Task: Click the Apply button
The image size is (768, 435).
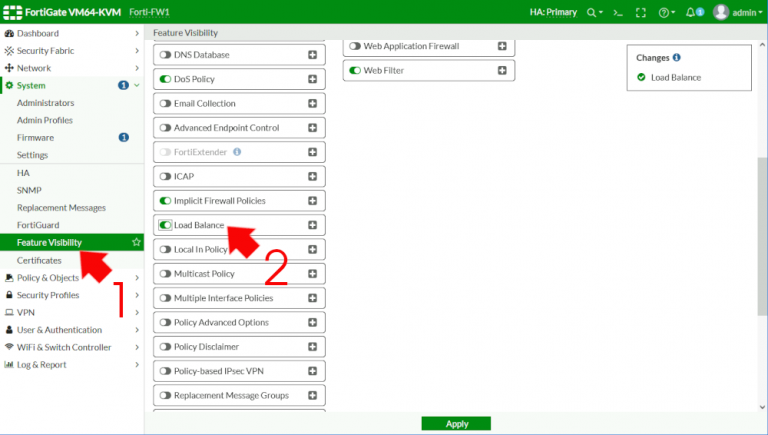Action: pyautogui.click(x=456, y=424)
